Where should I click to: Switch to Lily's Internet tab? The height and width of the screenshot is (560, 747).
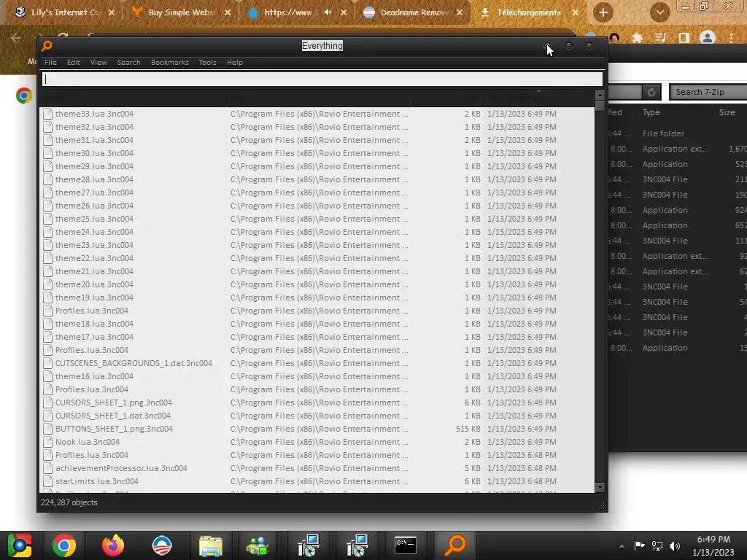tap(64, 12)
